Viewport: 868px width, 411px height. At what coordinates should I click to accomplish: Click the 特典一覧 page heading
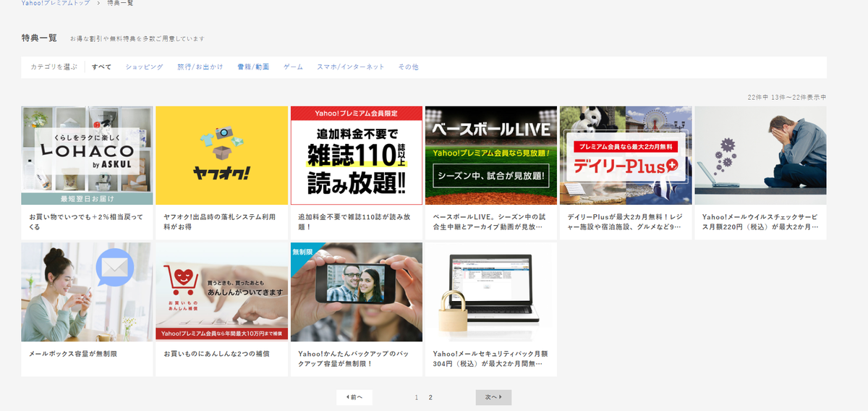(x=39, y=38)
